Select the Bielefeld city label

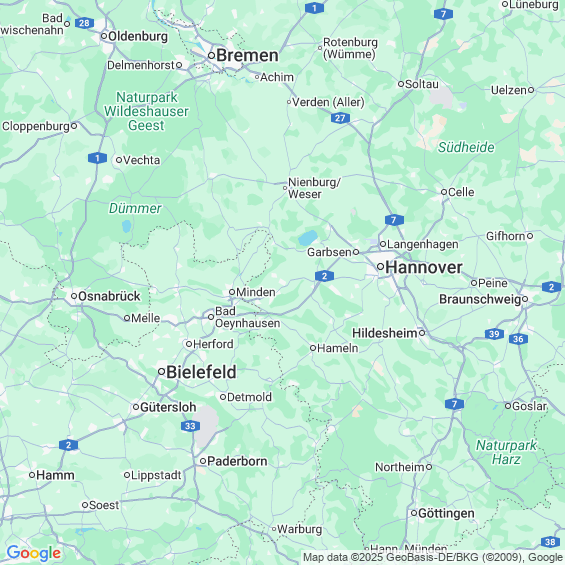coord(201,372)
